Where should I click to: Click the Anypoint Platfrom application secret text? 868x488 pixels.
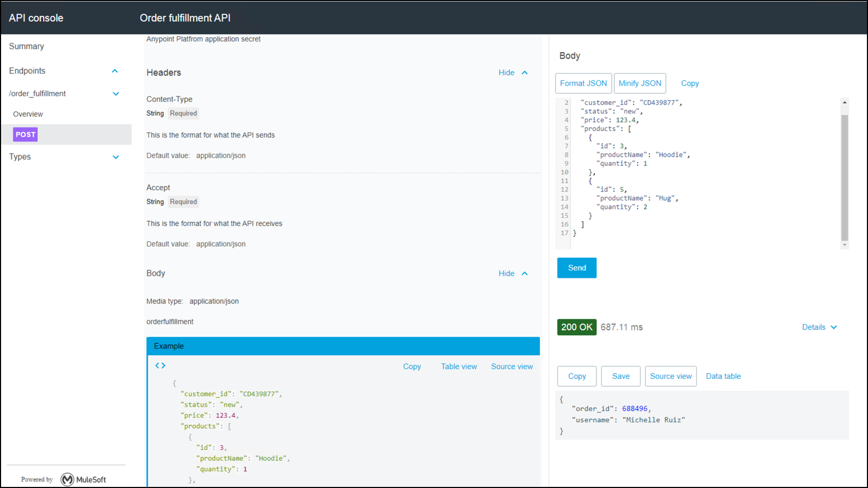click(x=203, y=39)
